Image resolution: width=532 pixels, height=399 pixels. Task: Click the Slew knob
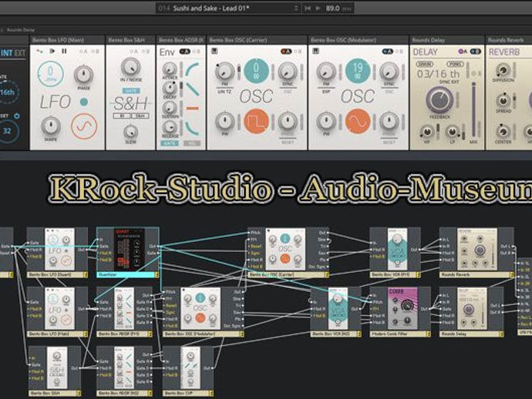tap(130, 132)
